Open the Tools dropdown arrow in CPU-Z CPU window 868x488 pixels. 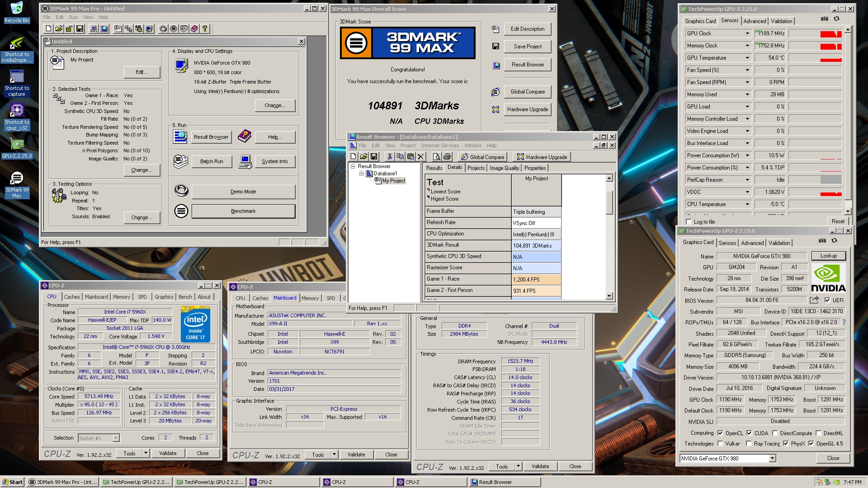[x=146, y=453]
